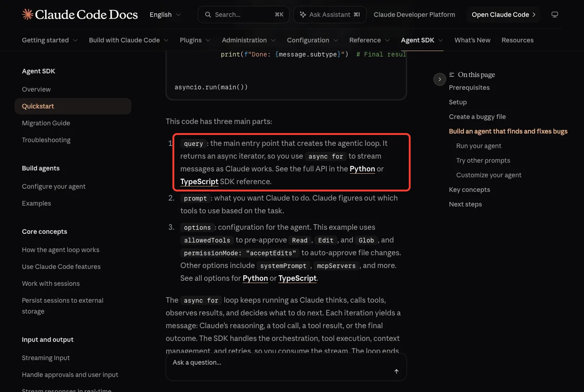Viewport: 584px width, 392px height.
Task: Jump to Create a buggy file section
Action: [x=477, y=117]
